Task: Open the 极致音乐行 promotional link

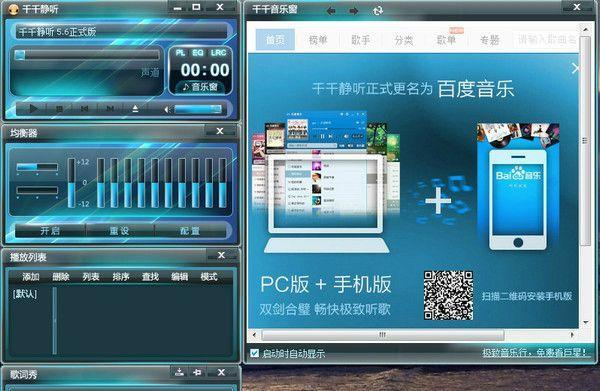Action: 534,352
